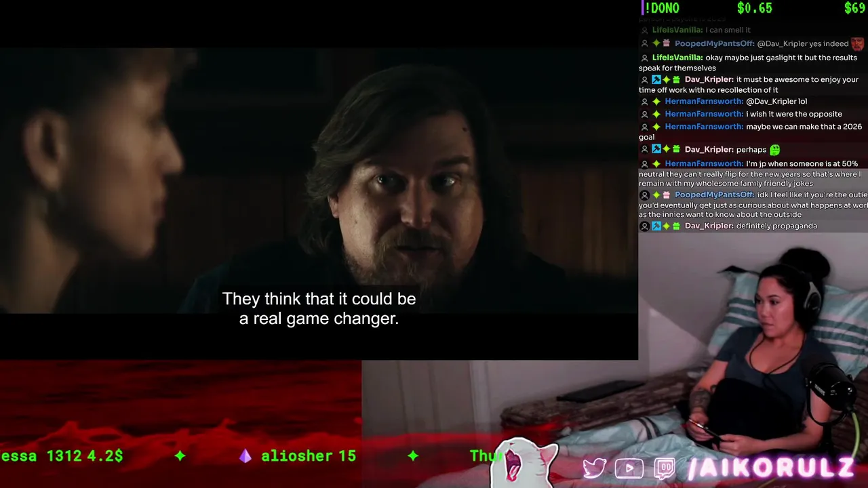Click the moderator sword badge on 'perhaps' row
The height and width of the screenshot is (488, 868).
coord(656,149)
